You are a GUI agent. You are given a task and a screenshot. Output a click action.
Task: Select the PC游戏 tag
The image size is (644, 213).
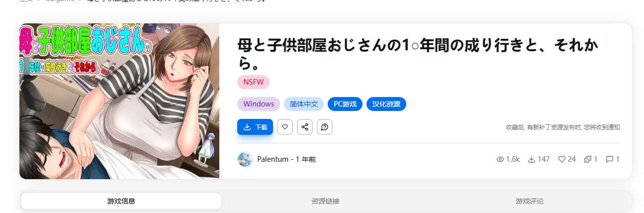(x=345, y=104)
